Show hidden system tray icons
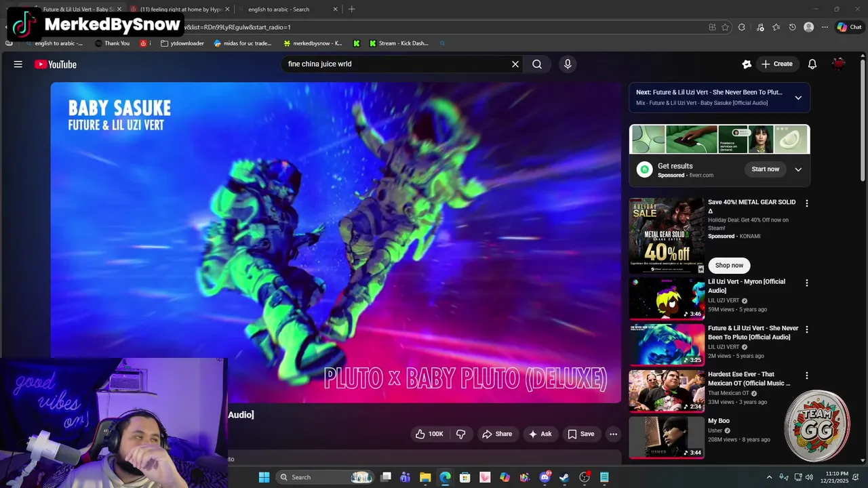This screenshot has height=488, width=868. coord(769,477)
